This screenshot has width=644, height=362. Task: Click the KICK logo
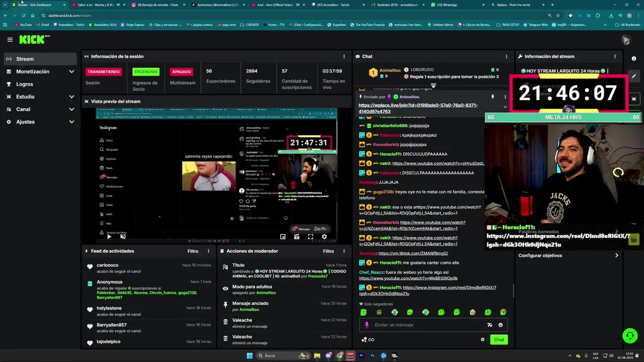pyautogui.click(x=34, y=39)
